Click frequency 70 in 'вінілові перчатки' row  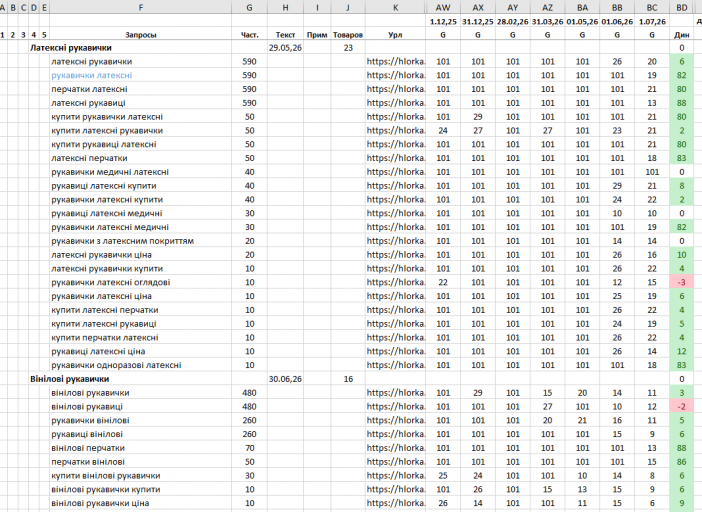[249, 448]
